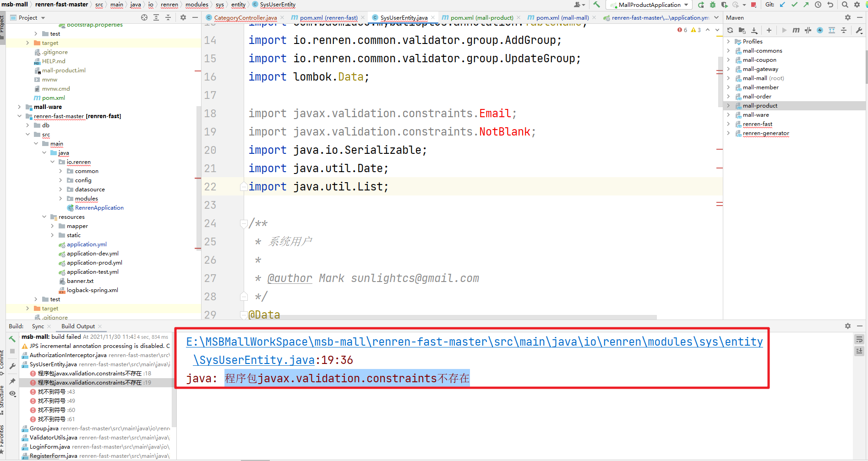Rerun MallProductApplication from the main toolbar
The image size is (868, 461).
701,5
